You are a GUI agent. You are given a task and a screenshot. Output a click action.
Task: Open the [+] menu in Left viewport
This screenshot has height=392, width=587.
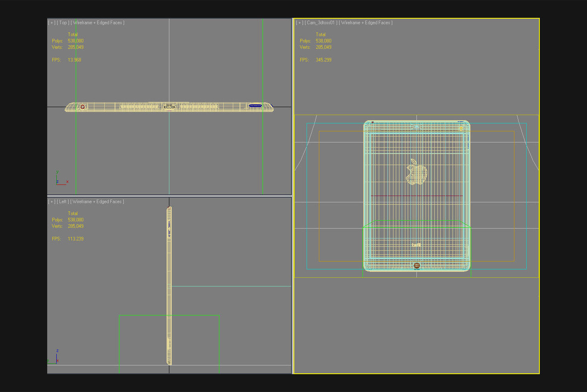(52, 202)
